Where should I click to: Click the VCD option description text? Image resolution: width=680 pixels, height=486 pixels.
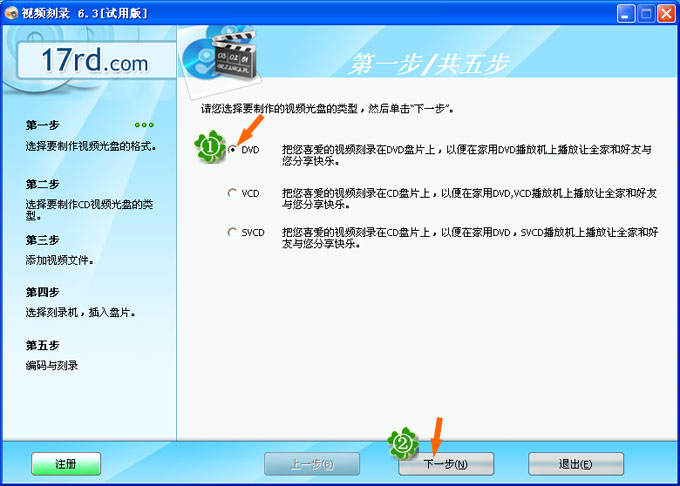pos(469,199)
